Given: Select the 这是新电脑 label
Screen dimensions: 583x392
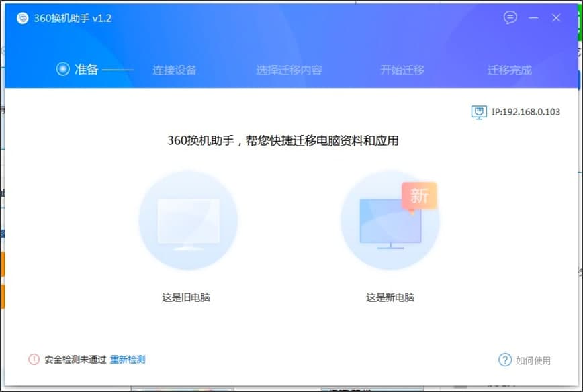Looking at the screenshot, I should tap(390, 297).
